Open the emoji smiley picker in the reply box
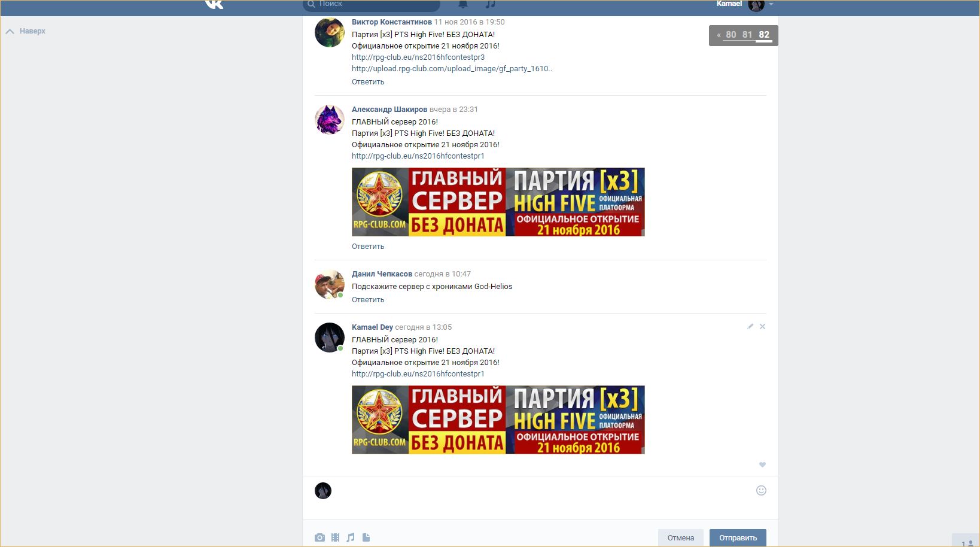980x547 pixels. [x=761, y=491]
